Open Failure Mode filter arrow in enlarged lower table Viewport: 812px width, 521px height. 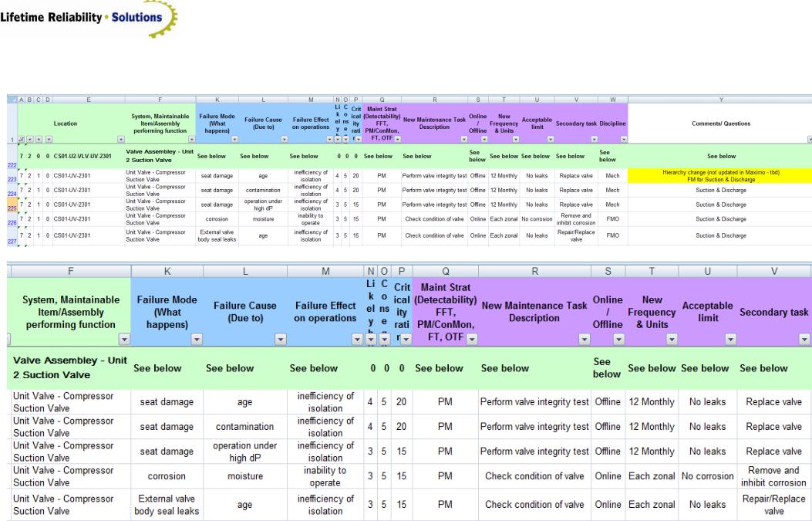197,339
